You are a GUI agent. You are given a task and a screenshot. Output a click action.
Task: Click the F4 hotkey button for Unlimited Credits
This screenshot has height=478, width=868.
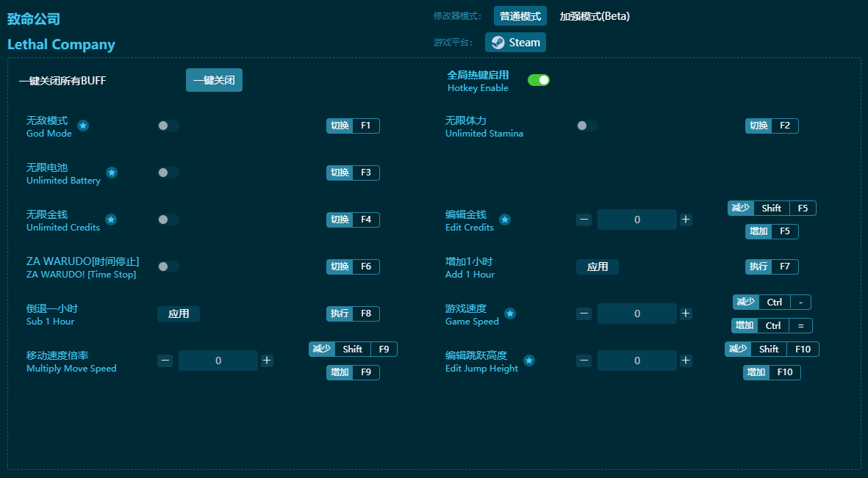pyautogui.click(x=365, y=220)
